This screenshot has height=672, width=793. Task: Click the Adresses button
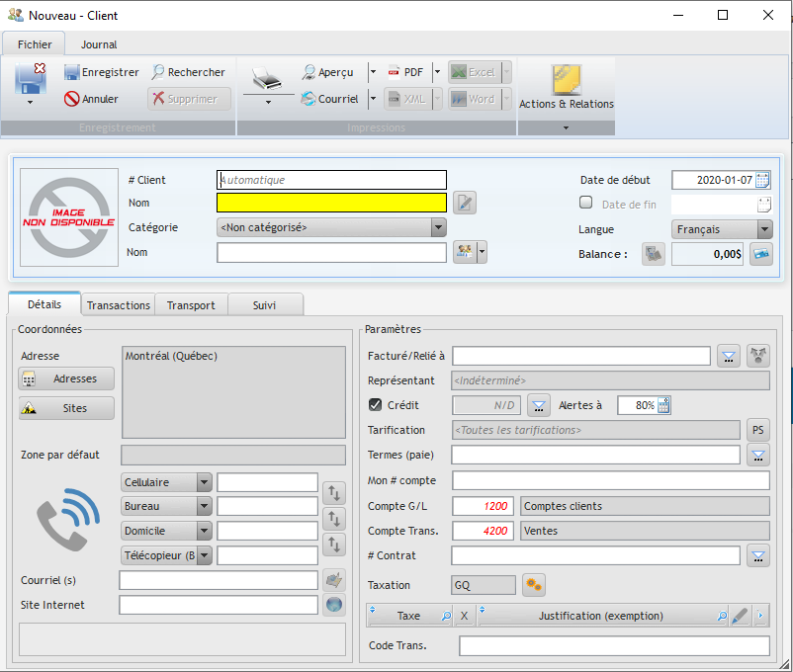pyautogui.click(x=65, y=378)
